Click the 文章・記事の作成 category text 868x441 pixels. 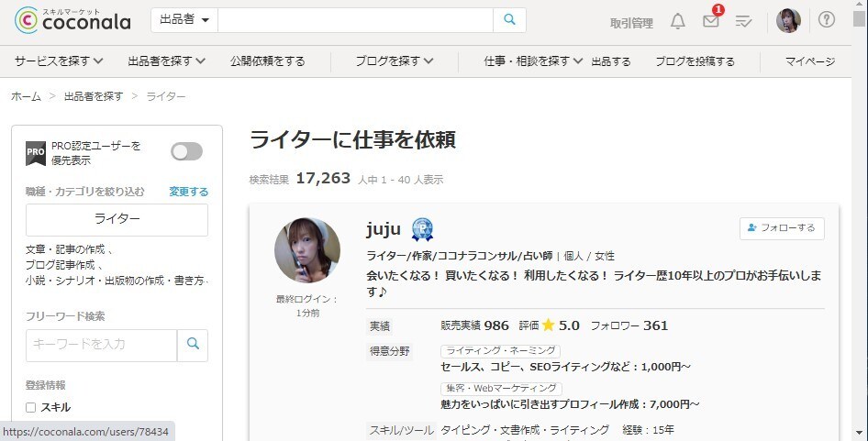[65, 249]
